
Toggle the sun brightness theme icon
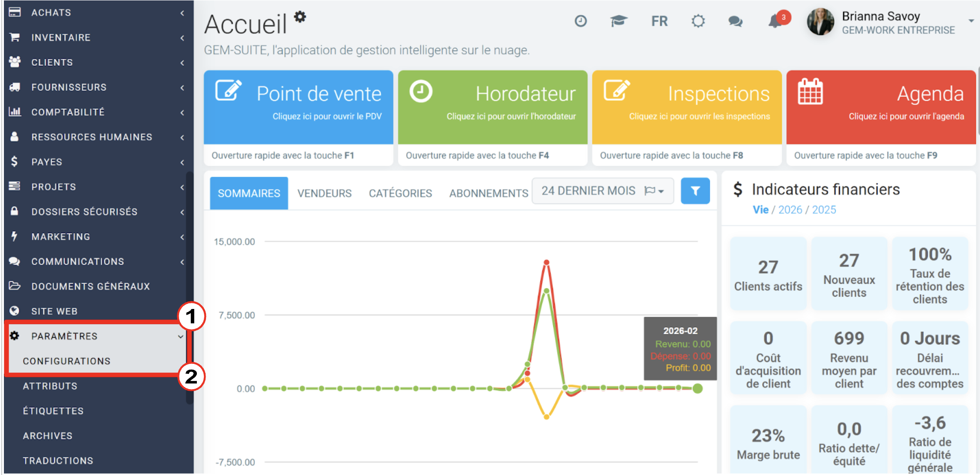[x=698, y=21]
